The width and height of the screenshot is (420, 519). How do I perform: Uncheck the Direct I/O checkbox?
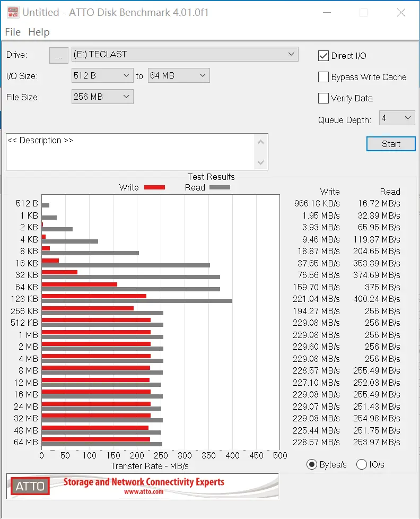[323, 56]
